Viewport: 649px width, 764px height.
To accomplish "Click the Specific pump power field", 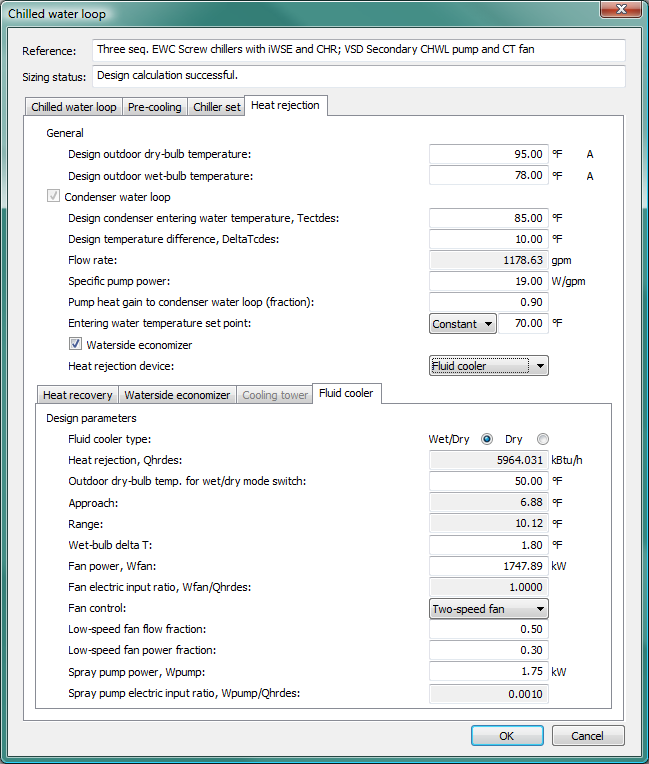I will (x=488, y=281).
